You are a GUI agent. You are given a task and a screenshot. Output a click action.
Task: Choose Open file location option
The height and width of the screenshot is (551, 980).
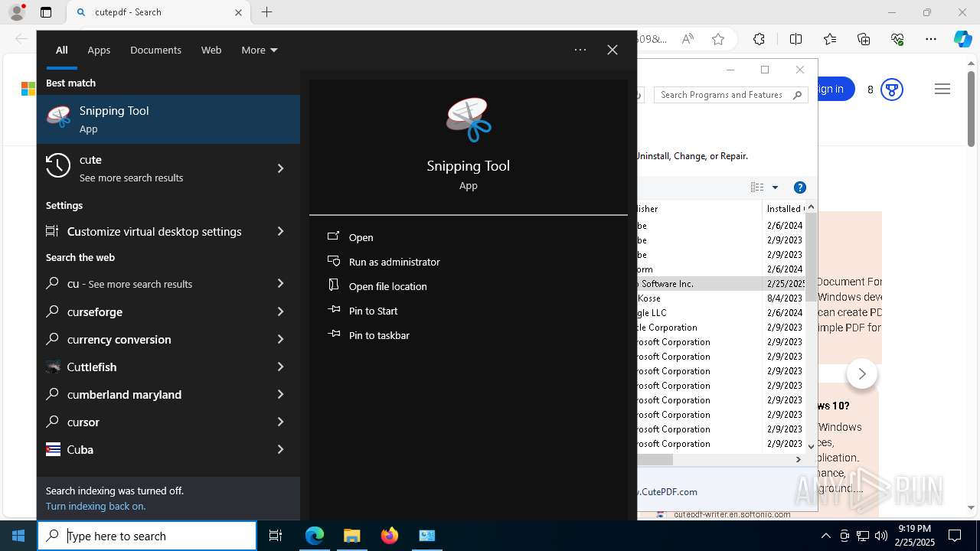click(x=388, y=286)
